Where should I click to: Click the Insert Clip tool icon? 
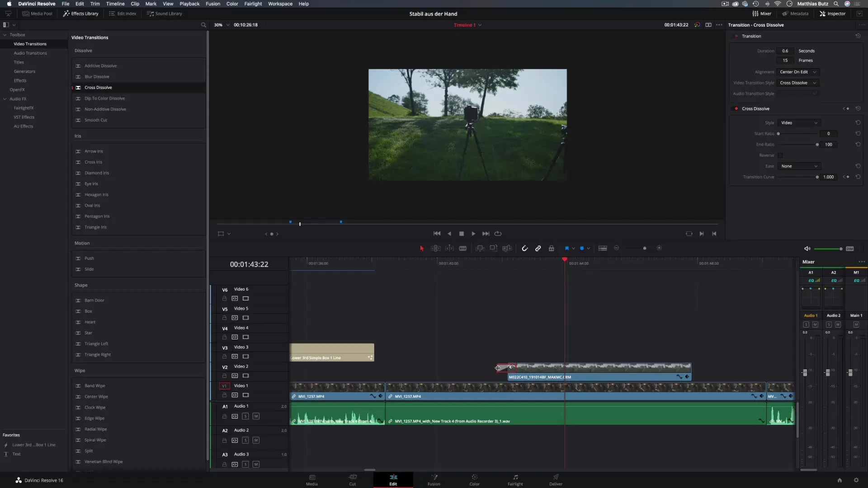click(x=480, y=248)
